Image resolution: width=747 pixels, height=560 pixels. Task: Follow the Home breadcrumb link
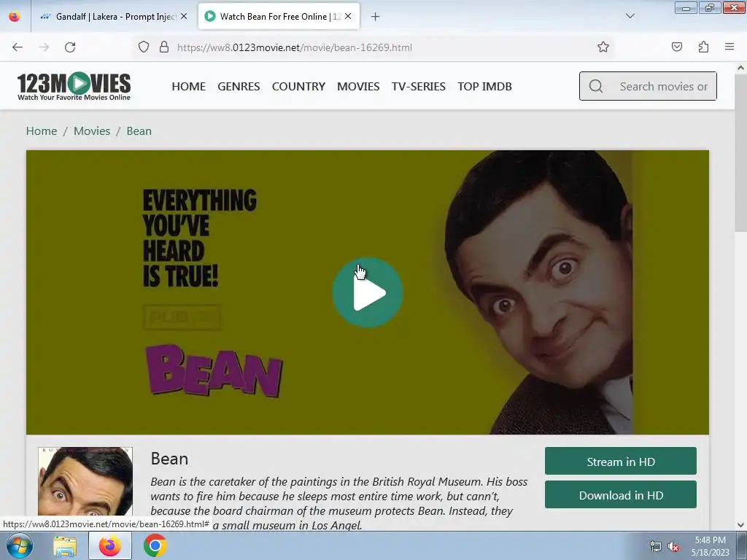[42, 131]
